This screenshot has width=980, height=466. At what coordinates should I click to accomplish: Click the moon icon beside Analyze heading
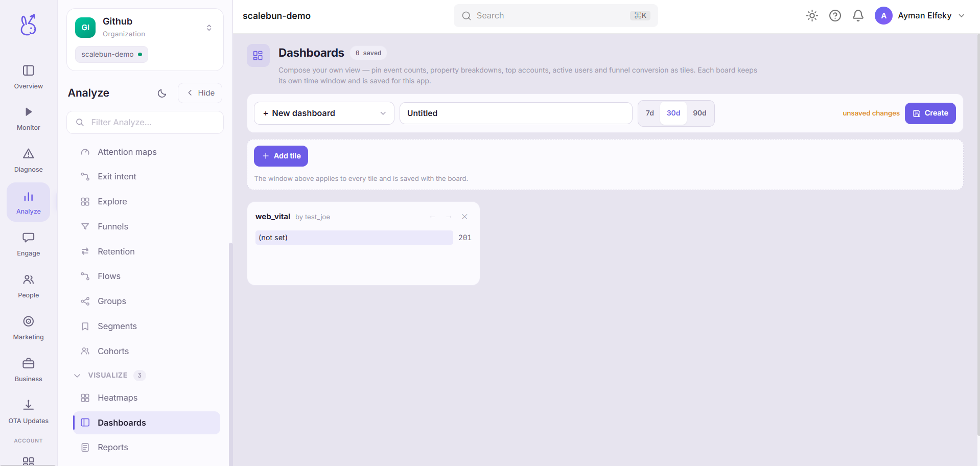click(162, 93)
